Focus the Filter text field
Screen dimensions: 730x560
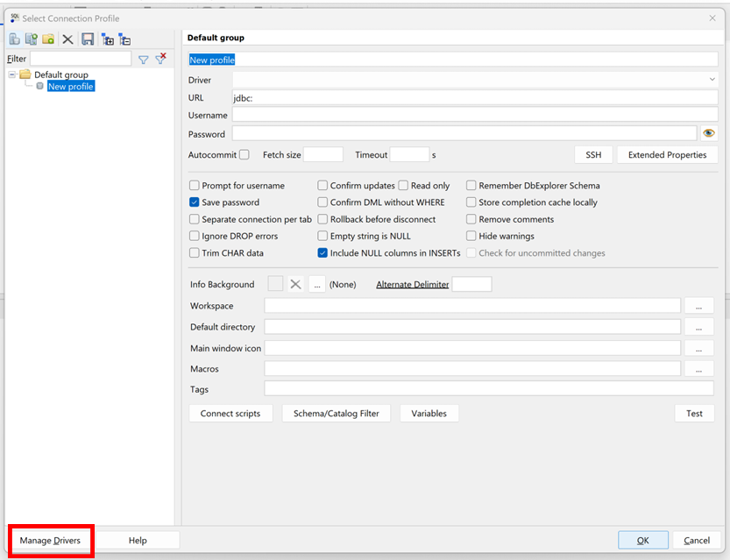point(81,59)
